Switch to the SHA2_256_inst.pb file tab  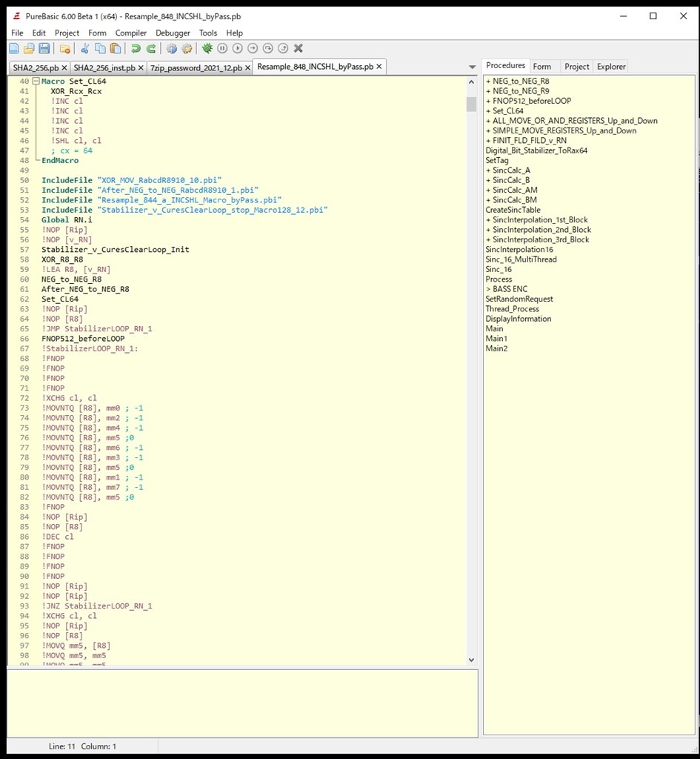[x=104, y=67]
